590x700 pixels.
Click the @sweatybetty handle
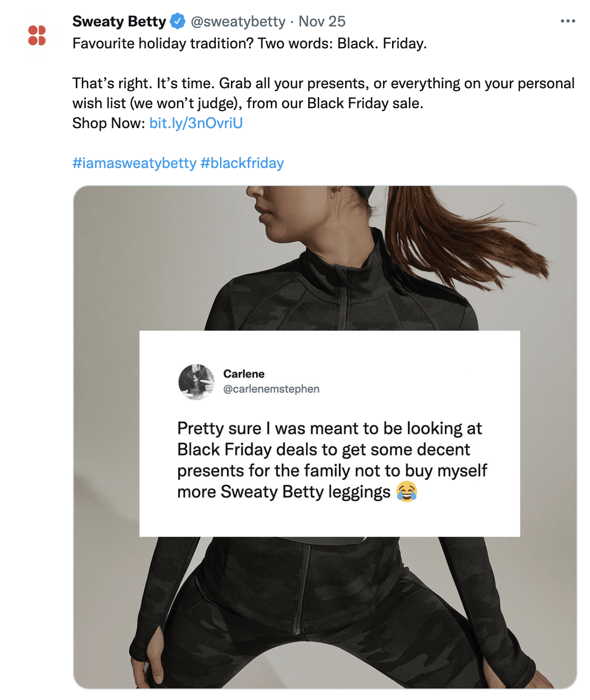click(238, 21)
